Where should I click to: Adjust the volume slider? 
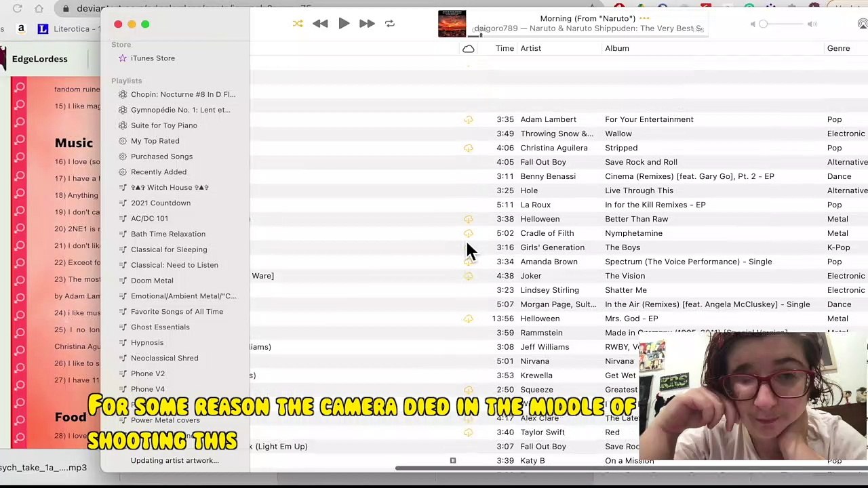(x=785, y=24)
